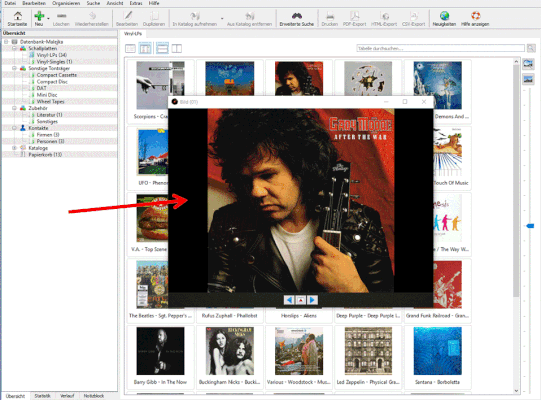Open dropdown arrow next to In Katalog aufnehmen

(222, 18)
